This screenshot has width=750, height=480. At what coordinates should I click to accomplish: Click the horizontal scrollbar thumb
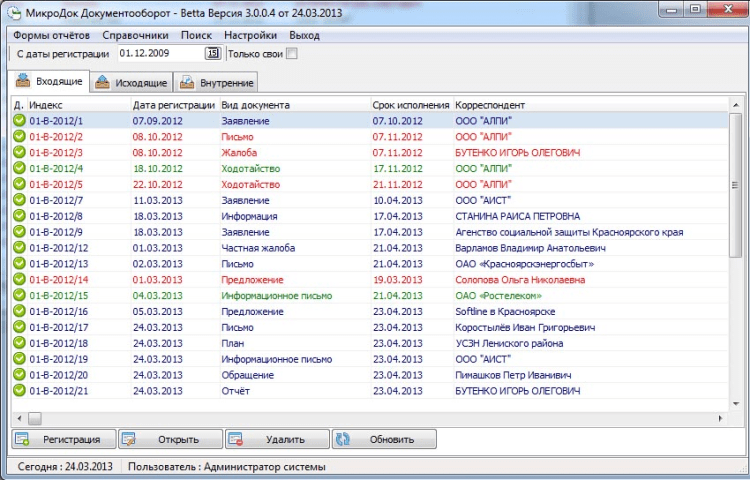pos(34,418)
